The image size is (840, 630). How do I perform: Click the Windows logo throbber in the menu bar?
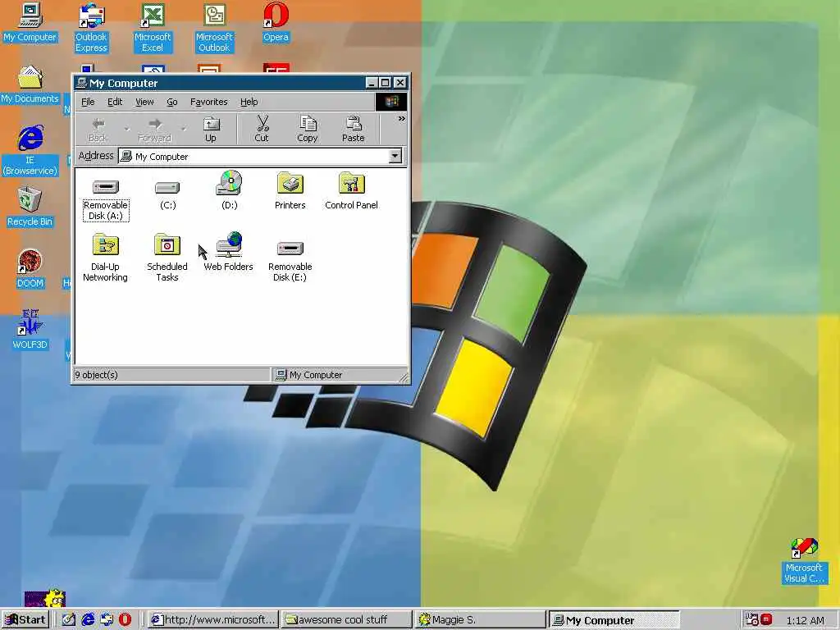click(391, 102)
